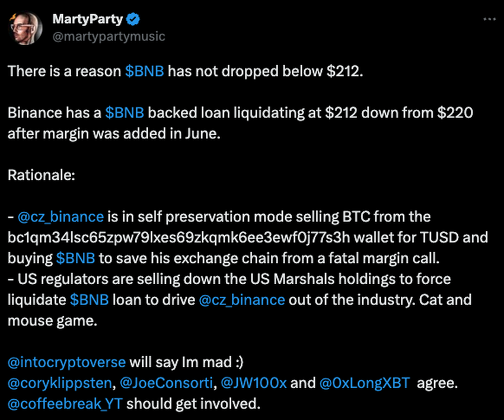Open the @intocryptoverse profile link

(65, 362)
